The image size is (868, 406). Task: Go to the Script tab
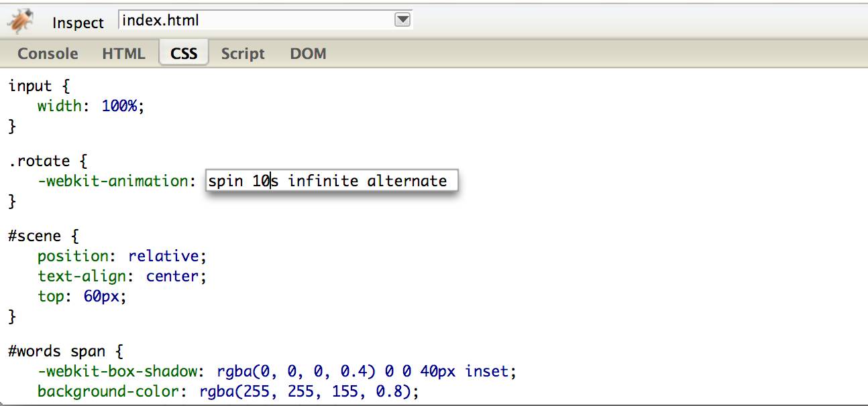coord(243,54)
